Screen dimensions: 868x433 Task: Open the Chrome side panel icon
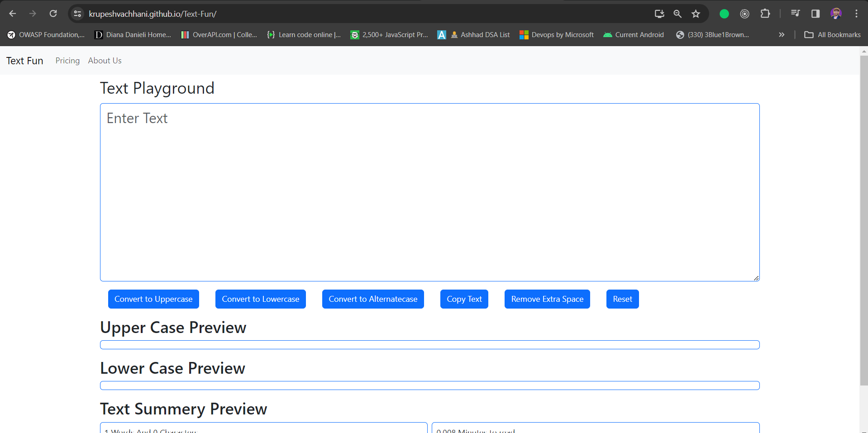click(x=815, y=14)
